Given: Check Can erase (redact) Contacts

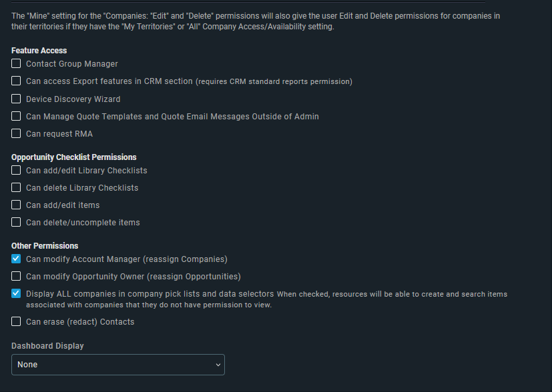Looking at the screenshot, I should pyautogui.click(x=16, y=321).
